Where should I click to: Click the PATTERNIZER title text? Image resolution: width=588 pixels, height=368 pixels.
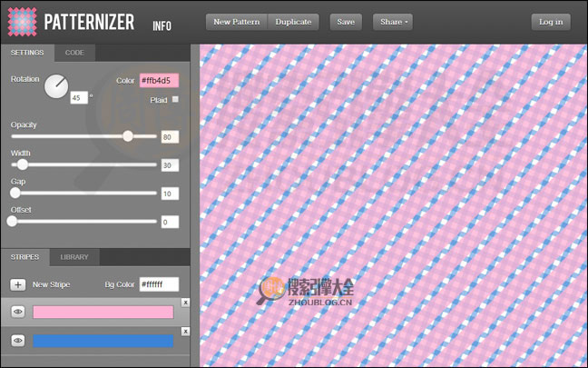(89, 22)
